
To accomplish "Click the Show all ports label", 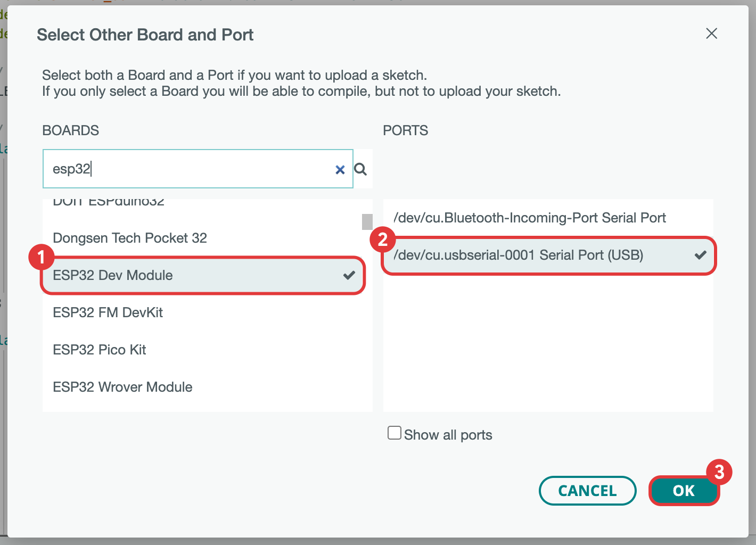I will pos(448,435).
